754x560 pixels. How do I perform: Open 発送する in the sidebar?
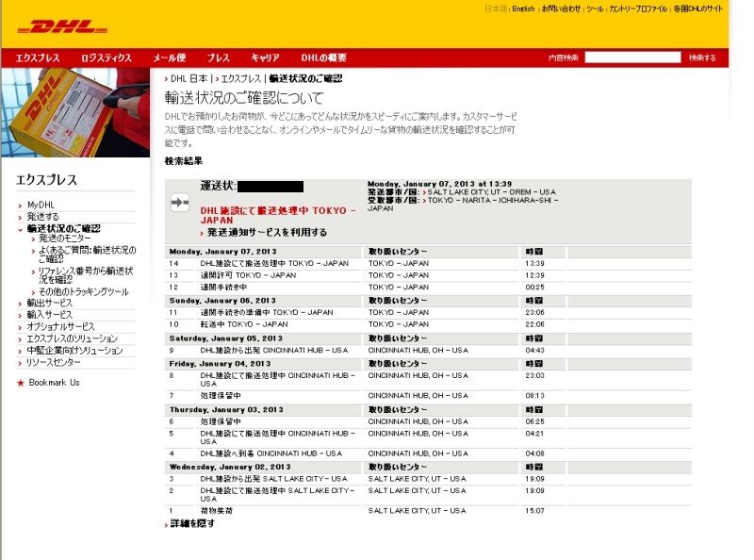tap(42, 217)
